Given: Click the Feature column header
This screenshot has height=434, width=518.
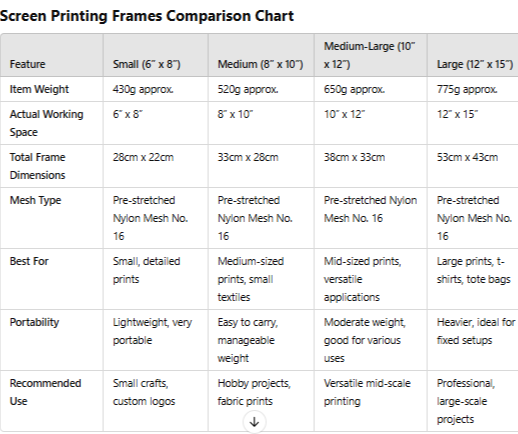Looking at the screenshot, I should point(27,64).
